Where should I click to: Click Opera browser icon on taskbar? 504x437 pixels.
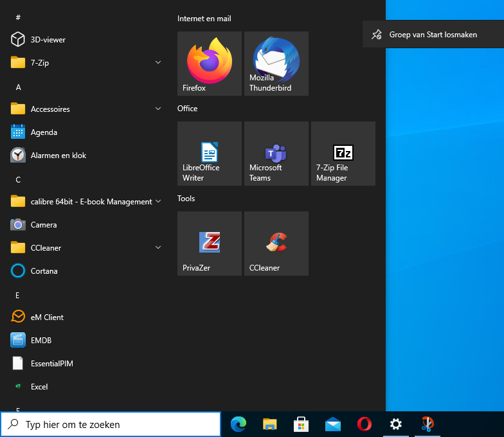click(x=364, y=424)
